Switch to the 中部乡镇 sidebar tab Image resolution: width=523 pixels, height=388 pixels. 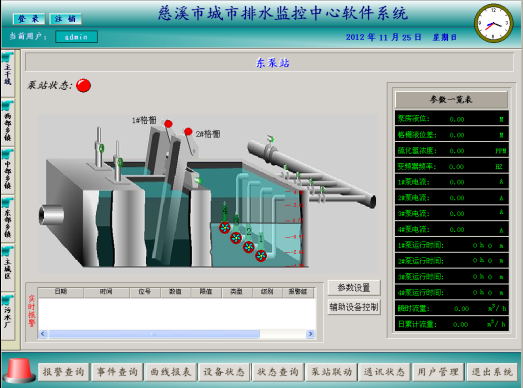[x=8, y=170]
